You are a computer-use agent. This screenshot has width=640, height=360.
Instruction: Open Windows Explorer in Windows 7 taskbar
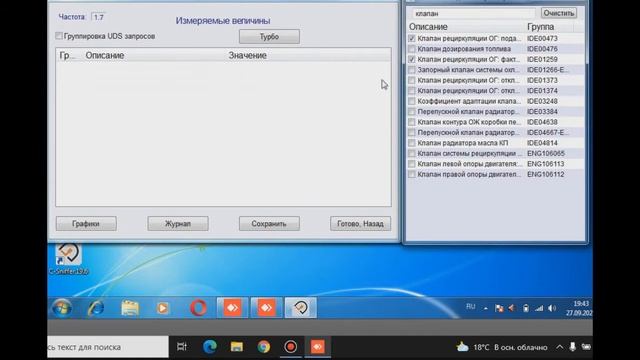coord(130,308)
